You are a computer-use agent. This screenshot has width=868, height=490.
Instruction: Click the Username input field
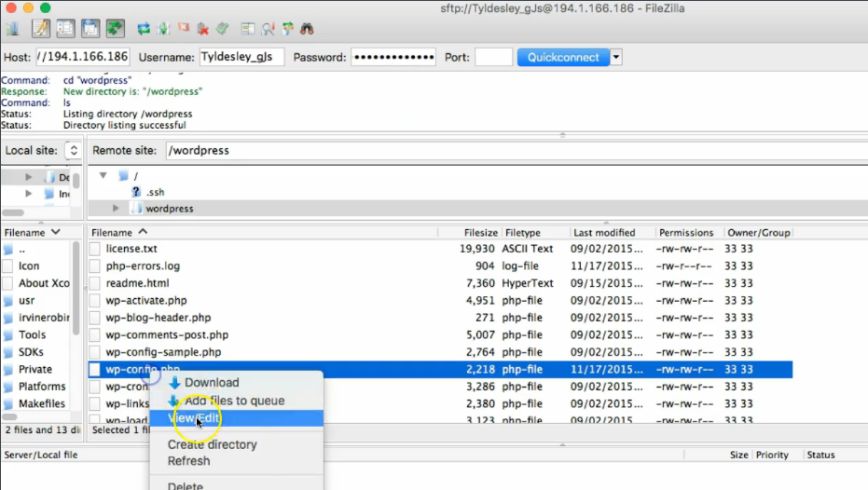[x=241, y=57]
